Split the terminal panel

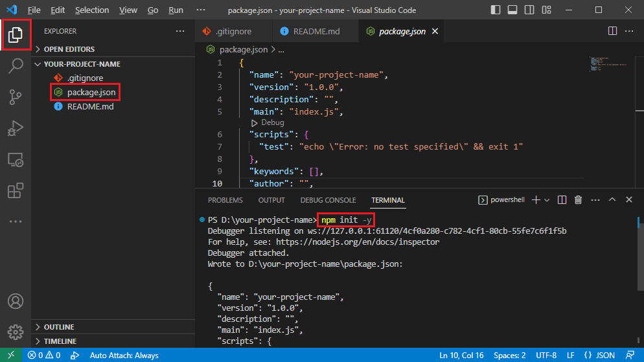[x=562, y=200]
